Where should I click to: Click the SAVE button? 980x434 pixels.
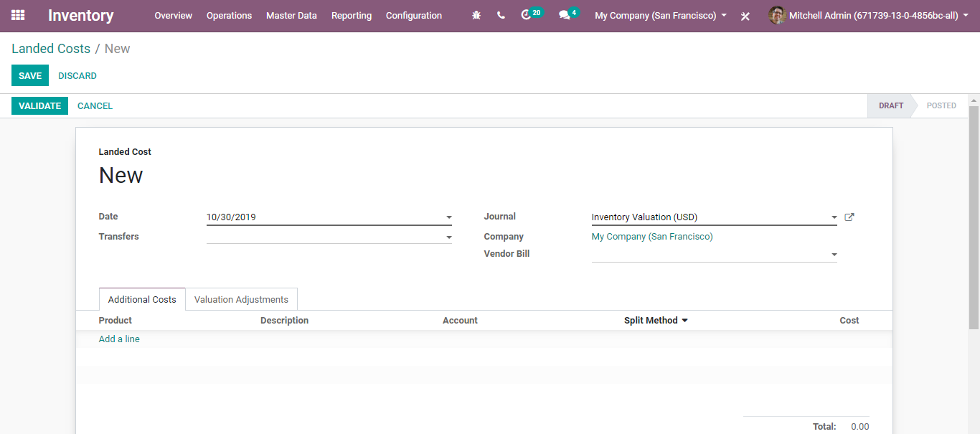pos(30,75)
